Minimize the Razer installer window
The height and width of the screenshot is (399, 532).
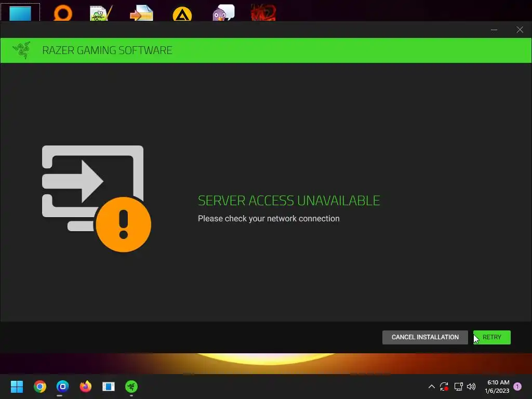click(x=494, y=30)
